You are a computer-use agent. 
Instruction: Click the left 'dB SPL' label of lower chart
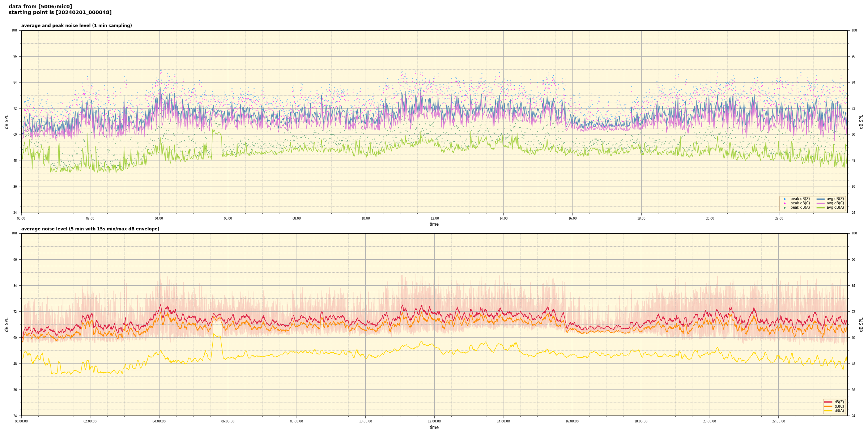[7, 324]
